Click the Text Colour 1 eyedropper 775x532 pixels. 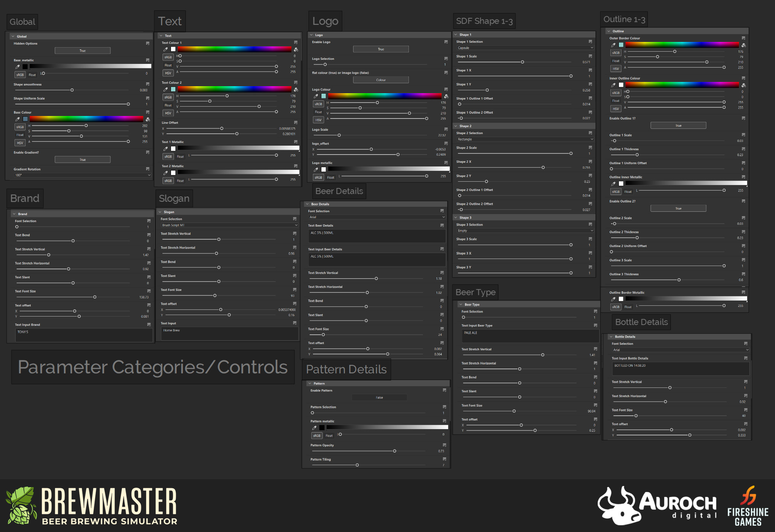(x=165, y=49)
